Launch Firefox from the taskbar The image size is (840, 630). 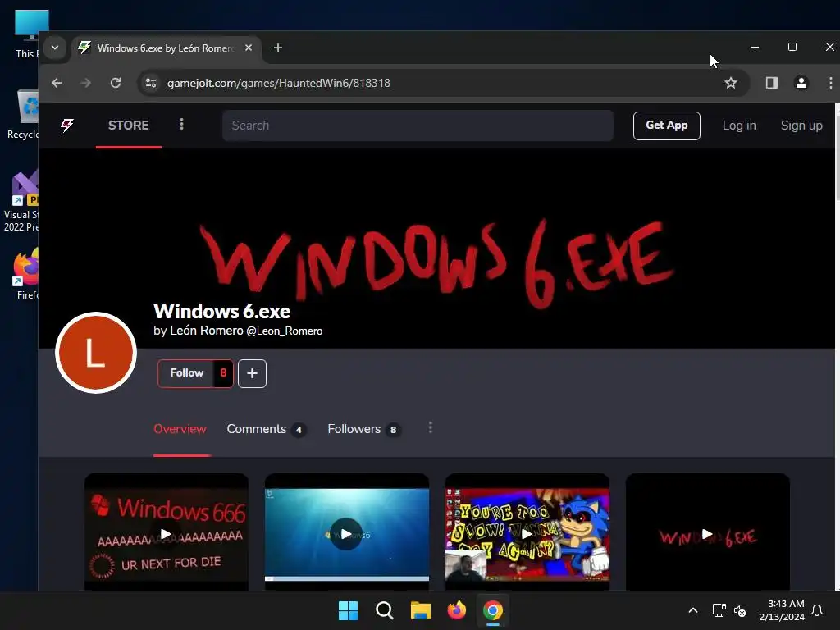(x=456, y=610)
